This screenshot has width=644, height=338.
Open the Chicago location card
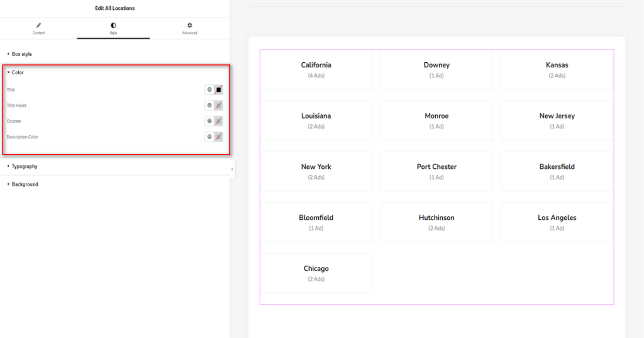pyautogui.click(x=316, y=273)
